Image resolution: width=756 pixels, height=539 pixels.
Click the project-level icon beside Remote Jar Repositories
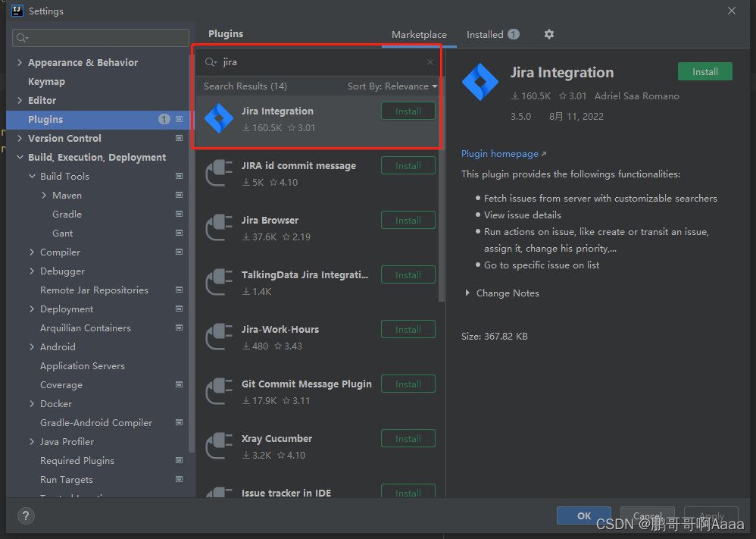click(x=179, y=290)
